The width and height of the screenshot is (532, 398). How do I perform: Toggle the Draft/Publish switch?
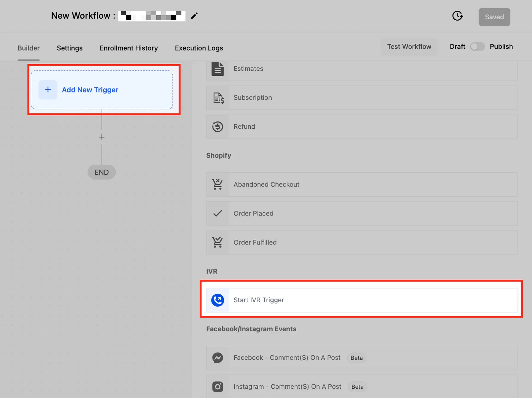[x=477, y=47]
